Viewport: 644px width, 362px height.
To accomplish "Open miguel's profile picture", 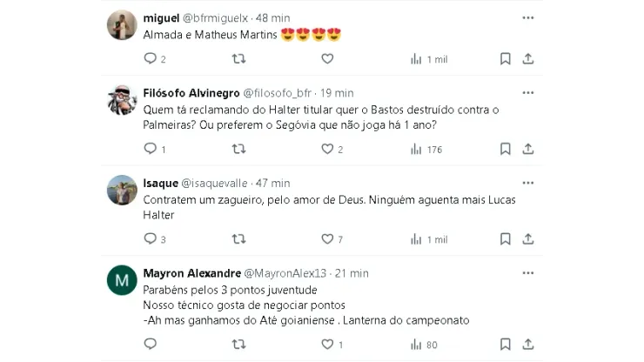I will [x=122, y=25].
